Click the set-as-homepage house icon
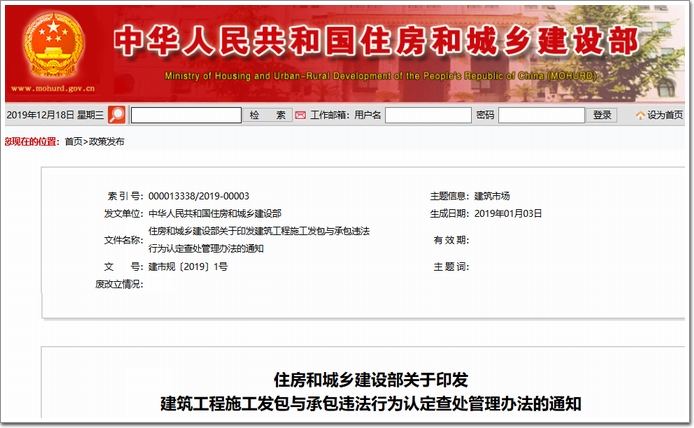 (640, 116)
